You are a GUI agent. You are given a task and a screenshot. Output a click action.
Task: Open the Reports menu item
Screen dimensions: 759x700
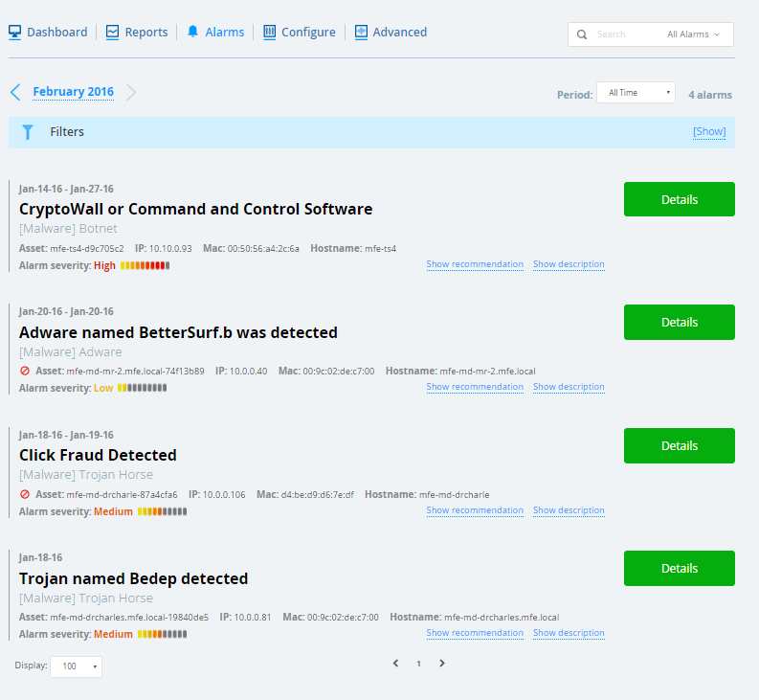pyautogui.click(x=145, y=33)
